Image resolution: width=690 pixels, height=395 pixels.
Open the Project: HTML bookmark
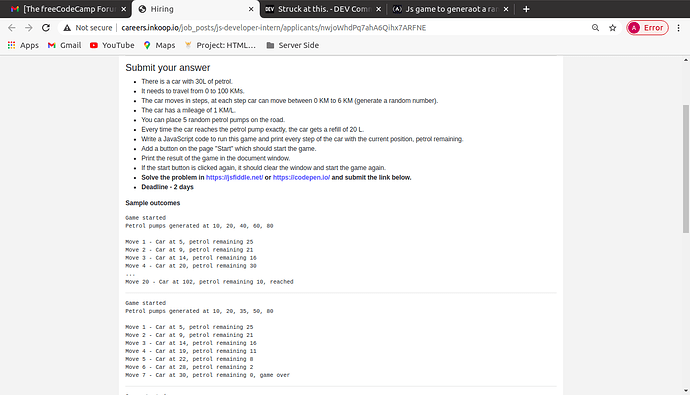point(220,45)
